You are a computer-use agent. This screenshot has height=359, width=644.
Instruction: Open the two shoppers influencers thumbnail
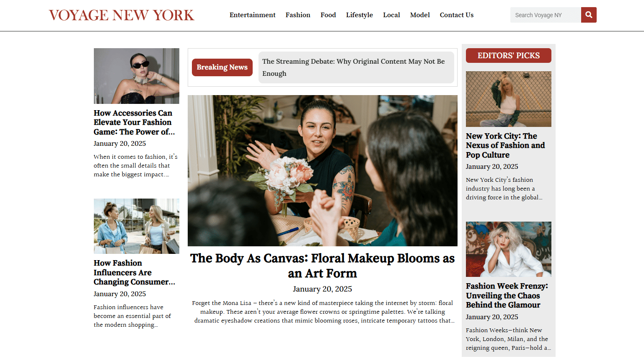[137, 226]
